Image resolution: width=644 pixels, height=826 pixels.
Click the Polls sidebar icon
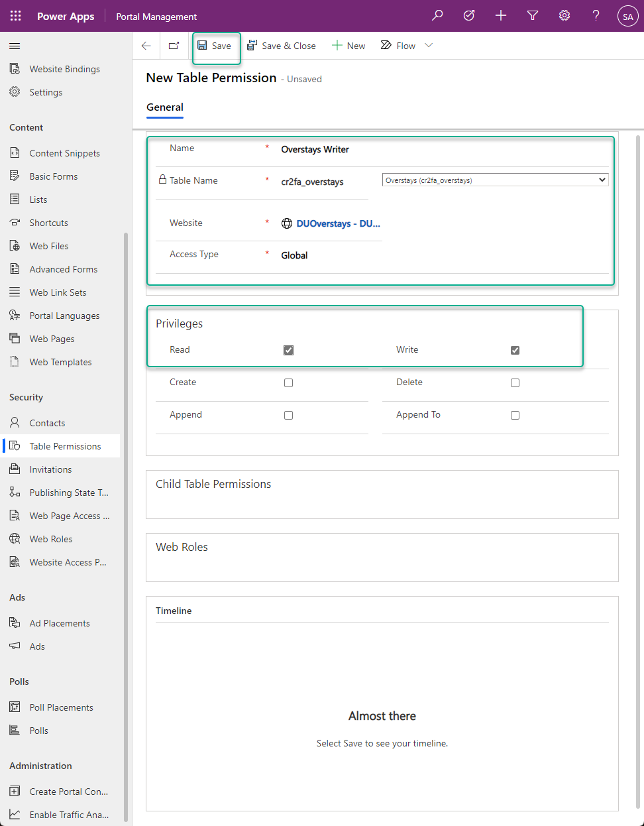pos(15,731)
